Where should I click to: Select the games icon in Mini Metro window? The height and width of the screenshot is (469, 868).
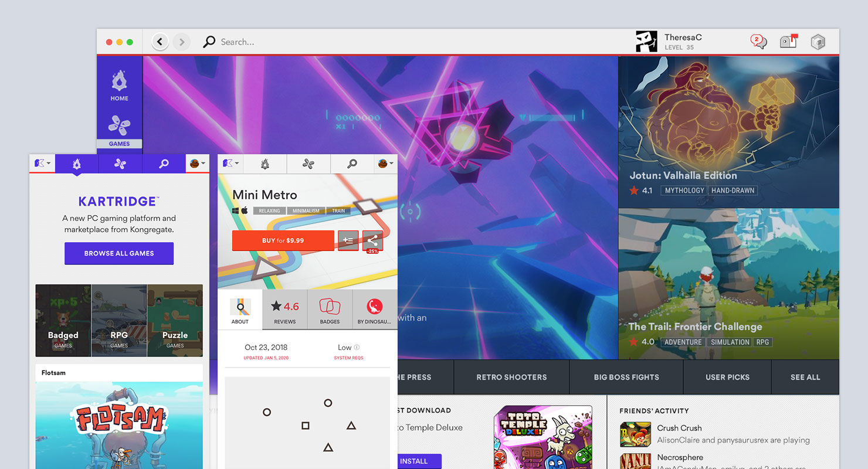coord(308,164)
